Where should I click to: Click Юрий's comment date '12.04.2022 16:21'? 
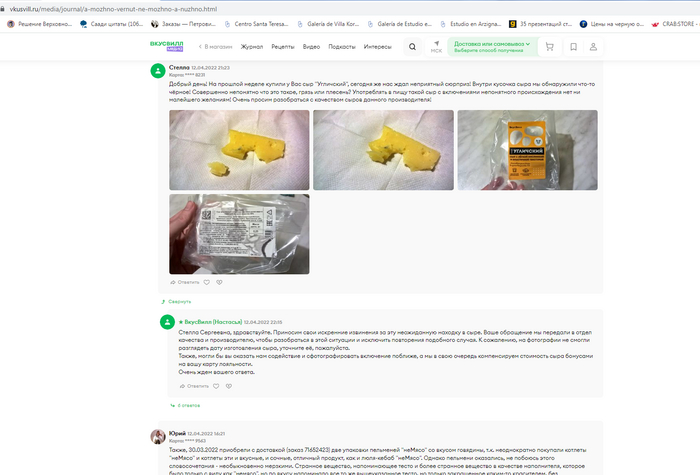206,433
